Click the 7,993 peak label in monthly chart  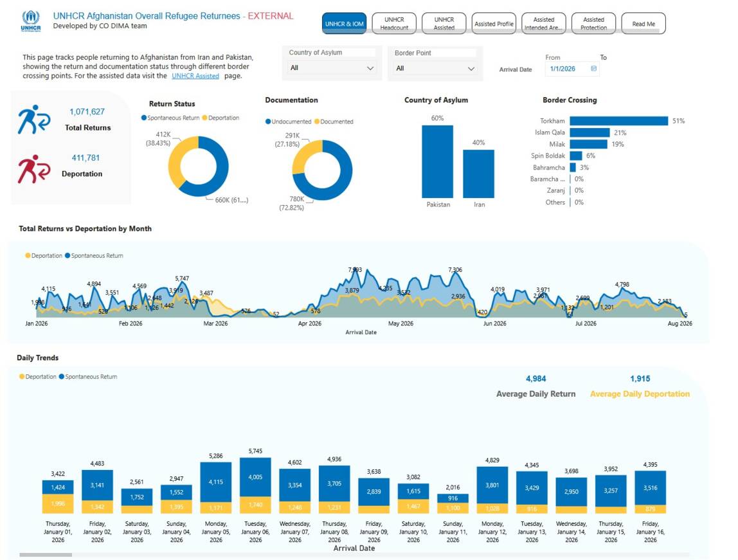click(355, 269)
